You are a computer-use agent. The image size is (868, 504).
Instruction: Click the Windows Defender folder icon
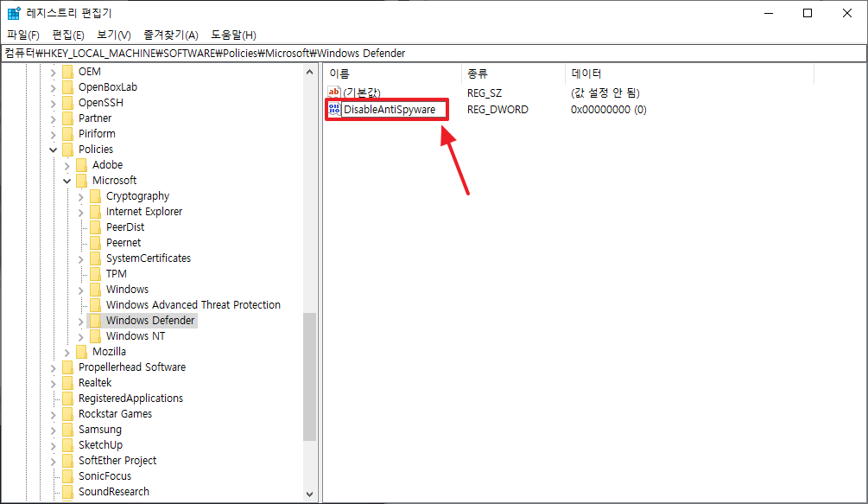pyautogui.click(x=95, y=320)
